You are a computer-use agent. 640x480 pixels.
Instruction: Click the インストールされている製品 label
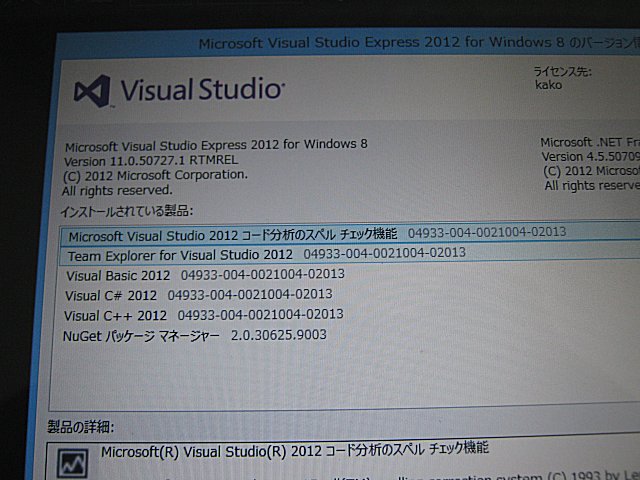click(127, 211)
